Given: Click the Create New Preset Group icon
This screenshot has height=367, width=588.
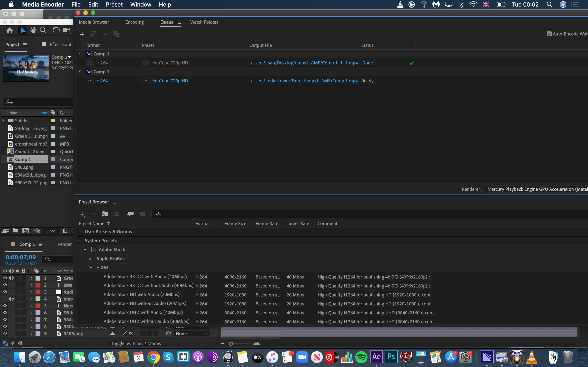Looking at the screenshot, I should 105,214.
